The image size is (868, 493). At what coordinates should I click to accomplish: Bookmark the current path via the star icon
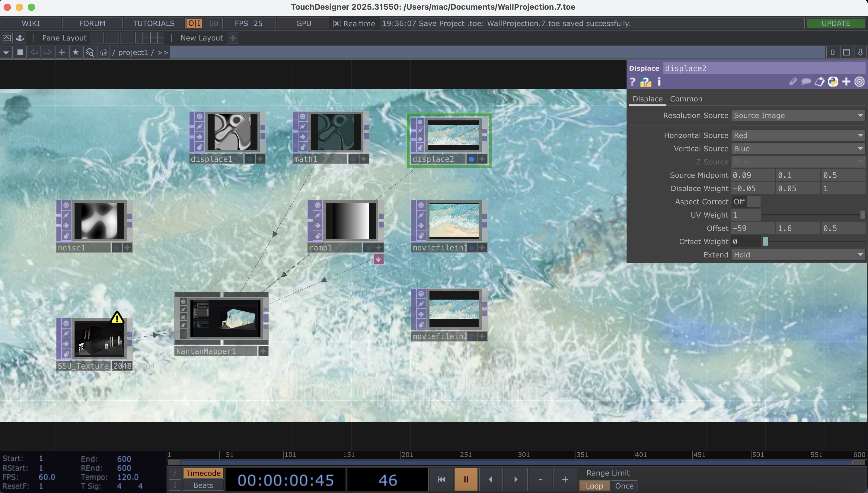75,52
